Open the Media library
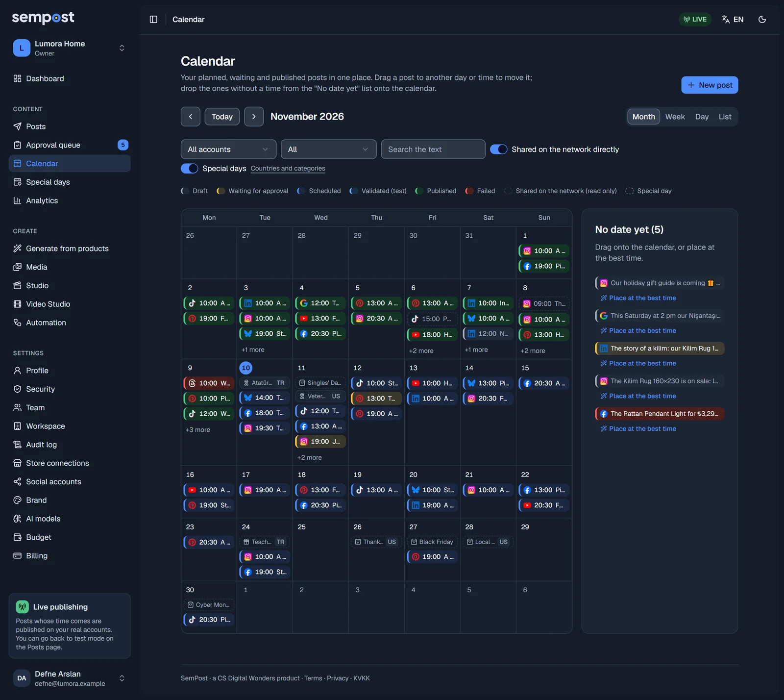This screenshot has width=784, height=700. point(70,267)
